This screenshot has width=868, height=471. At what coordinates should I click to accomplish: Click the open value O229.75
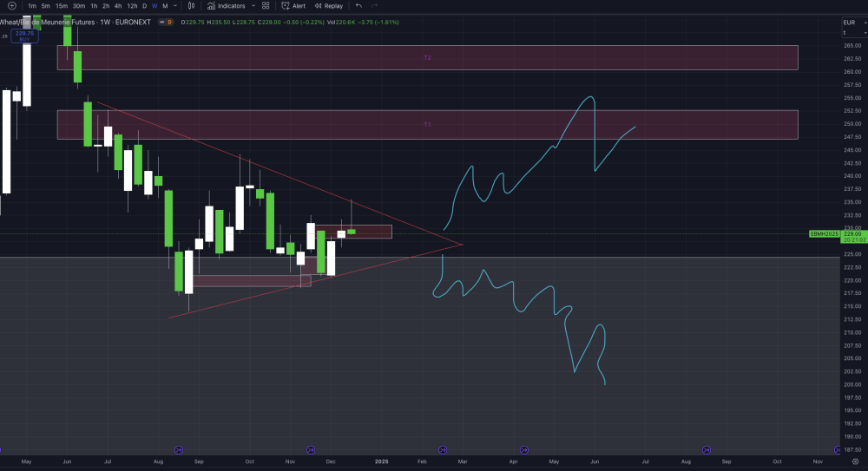tap(193, 23)
